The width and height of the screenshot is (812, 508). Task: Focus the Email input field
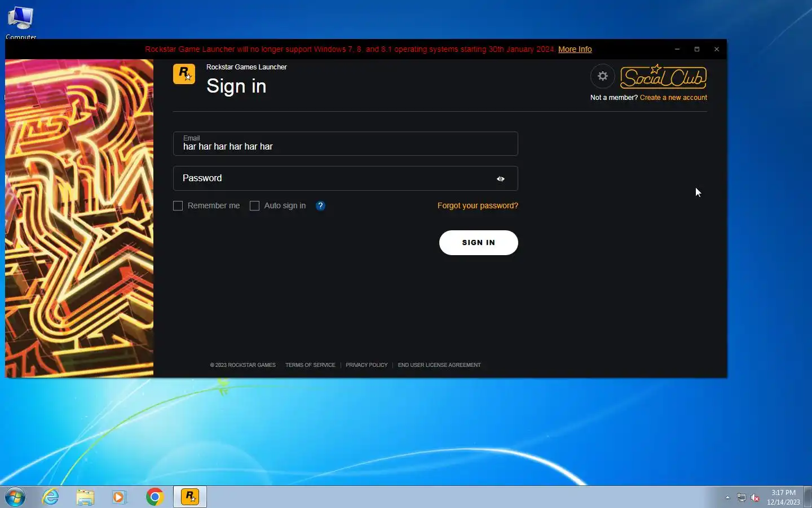(345, 144)
